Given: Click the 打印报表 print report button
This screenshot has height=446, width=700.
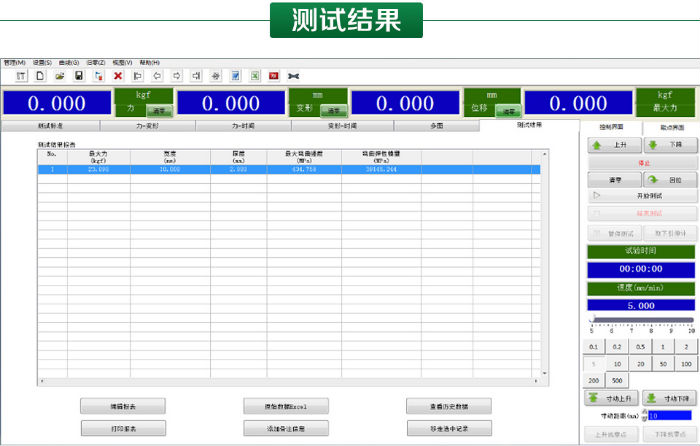Looking at the screenshot, I should click(123, 428).
